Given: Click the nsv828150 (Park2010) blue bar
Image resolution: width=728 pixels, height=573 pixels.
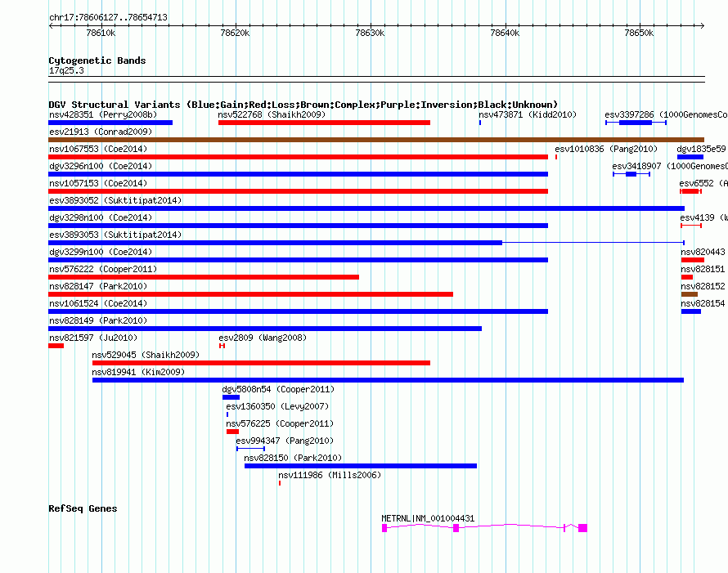Looking at the screenshot, I should [360, 466].
